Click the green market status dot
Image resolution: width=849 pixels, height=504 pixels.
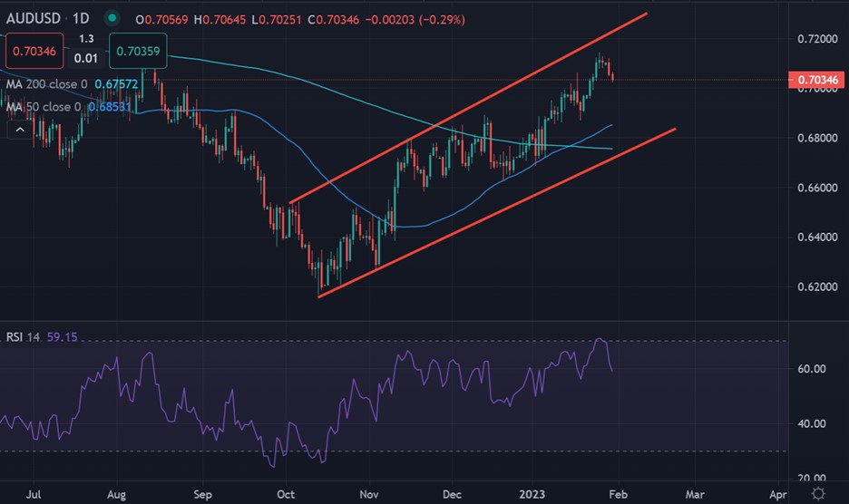coord(112,18)
